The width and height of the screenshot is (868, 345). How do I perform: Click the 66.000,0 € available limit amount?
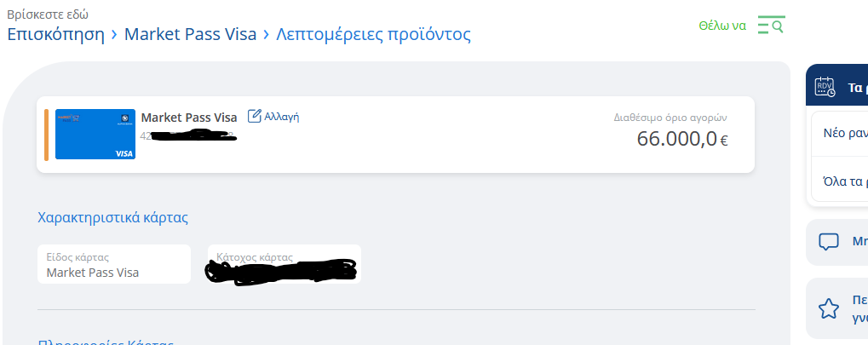682,139
